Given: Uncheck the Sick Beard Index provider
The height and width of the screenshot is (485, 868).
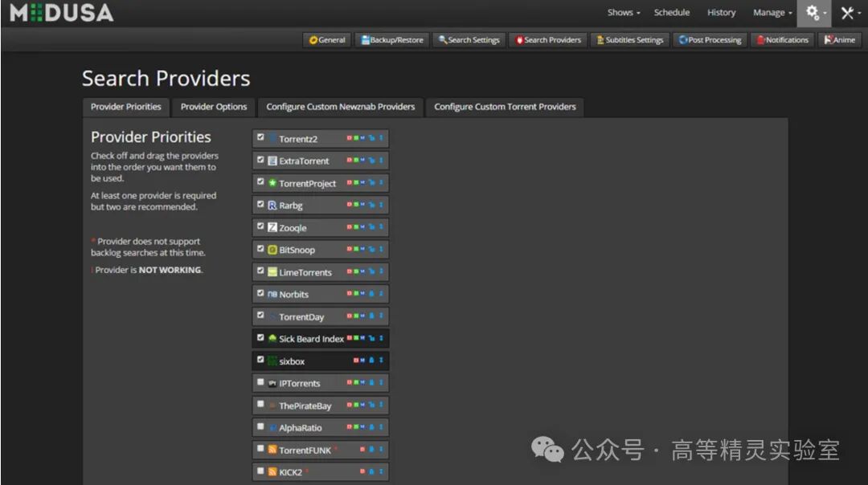Looking at the screenshot, I should 260,337.
